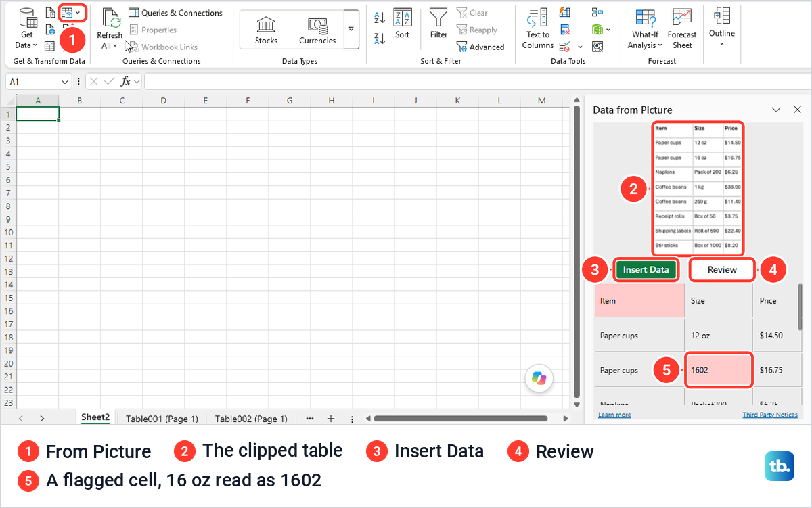The height and width of the screenshot is (508, 812).
Task: Click the Relationships green icon
Action: (x=597, y=29)
